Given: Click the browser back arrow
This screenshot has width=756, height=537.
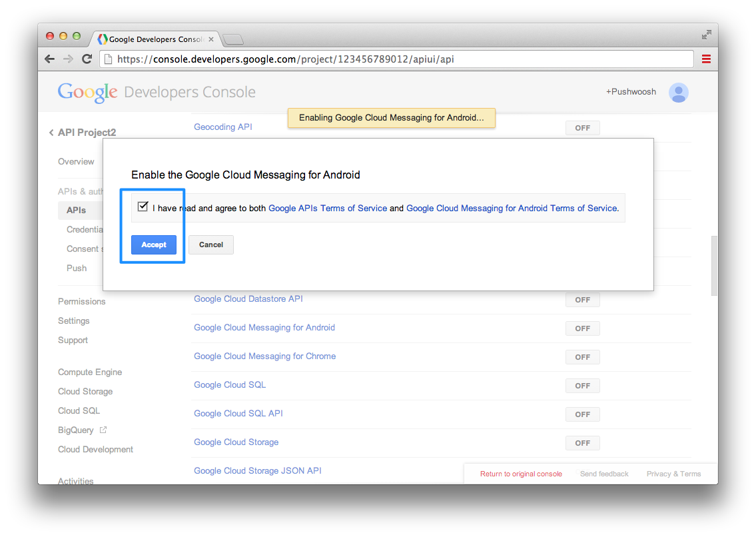Looking at the screenshot, I should tap(50, 59).
